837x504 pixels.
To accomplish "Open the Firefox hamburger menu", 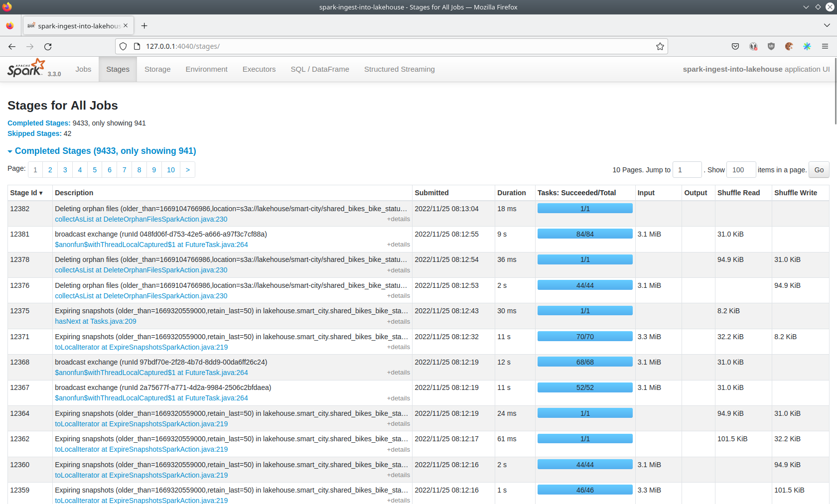I will pos(825,46).
